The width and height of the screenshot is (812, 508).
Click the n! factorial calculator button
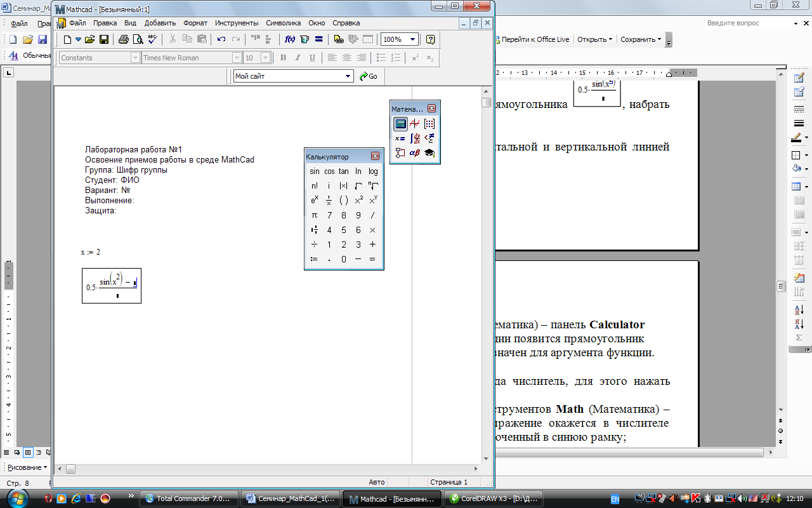[315, 185]
